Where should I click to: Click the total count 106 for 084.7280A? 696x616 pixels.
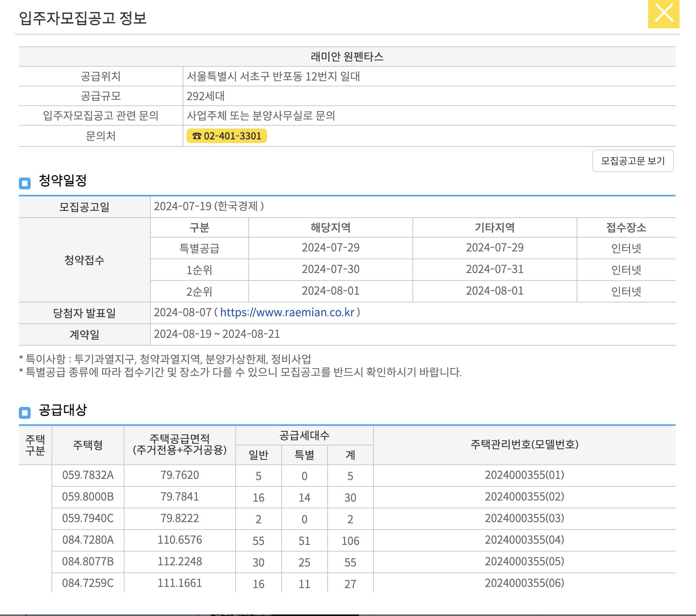point(350,541)
